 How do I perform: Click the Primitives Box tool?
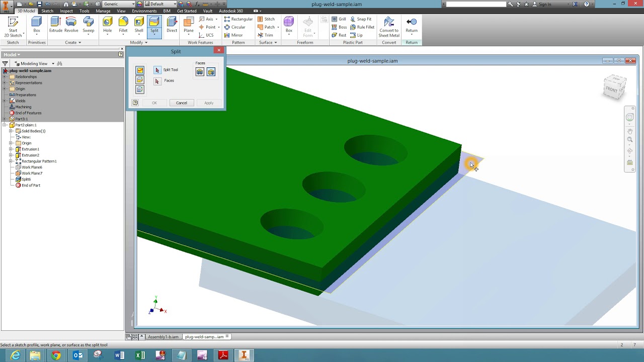pyautogui.click(x=37, y=25)
